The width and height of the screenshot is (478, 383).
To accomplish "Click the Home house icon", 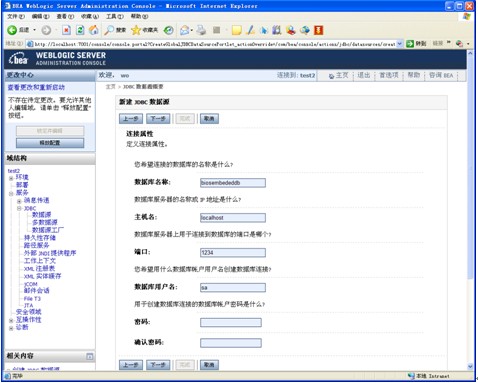I will 94,30.
